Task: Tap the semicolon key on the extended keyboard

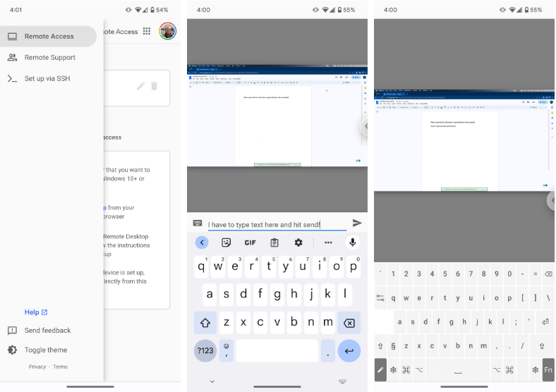Action: coord(516,321)
